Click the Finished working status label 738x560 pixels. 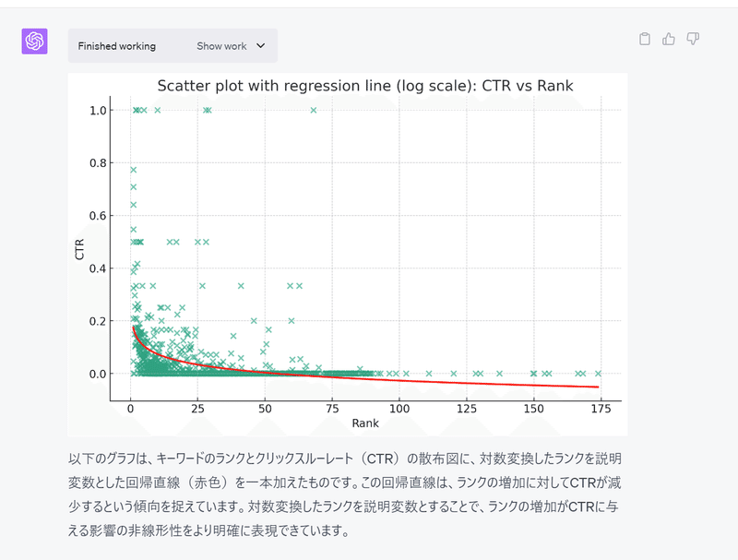pyautogui.click(x=117, y=46)
